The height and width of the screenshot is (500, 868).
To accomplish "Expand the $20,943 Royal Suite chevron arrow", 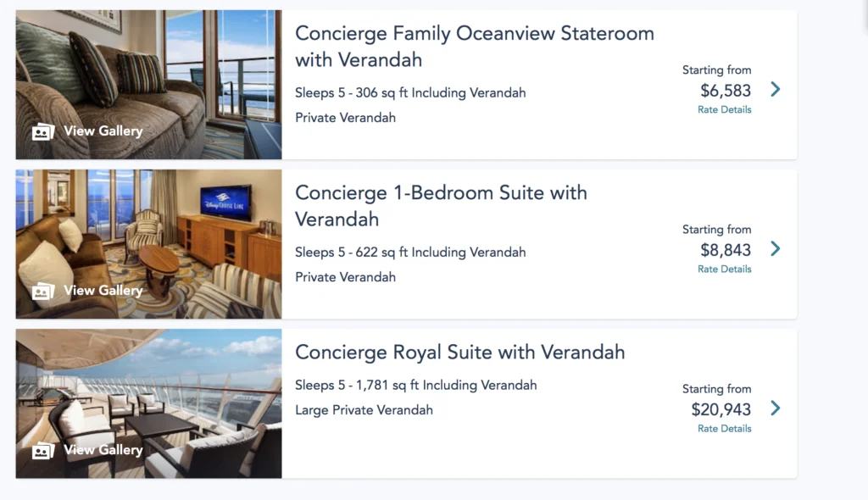I will (x=775, y=408).
